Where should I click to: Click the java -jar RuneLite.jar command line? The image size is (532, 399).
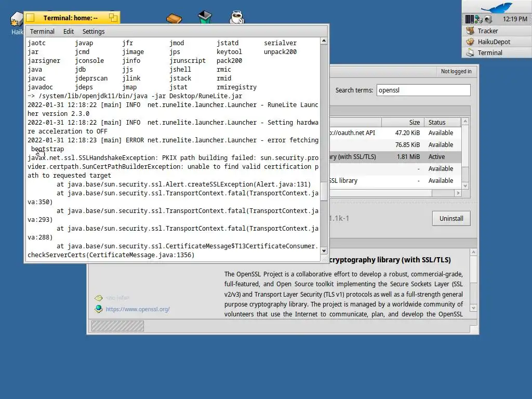coord(135,96)
